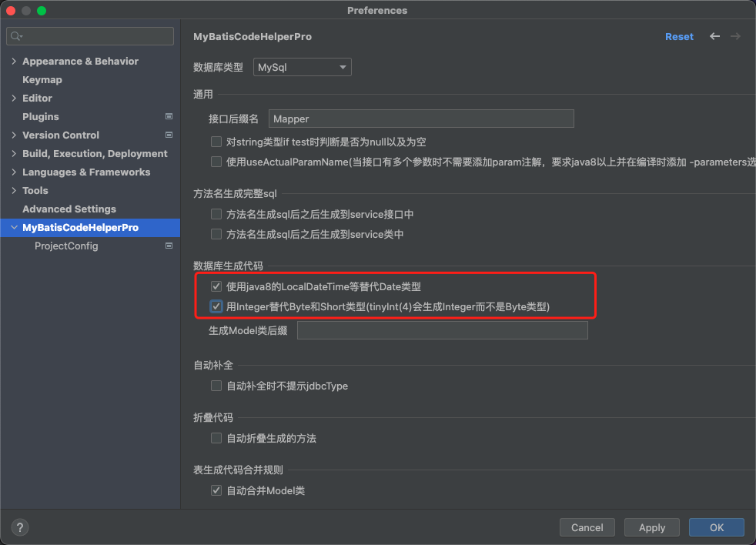
Task: Focus the settings search field
Action: (x=90, y=36)
